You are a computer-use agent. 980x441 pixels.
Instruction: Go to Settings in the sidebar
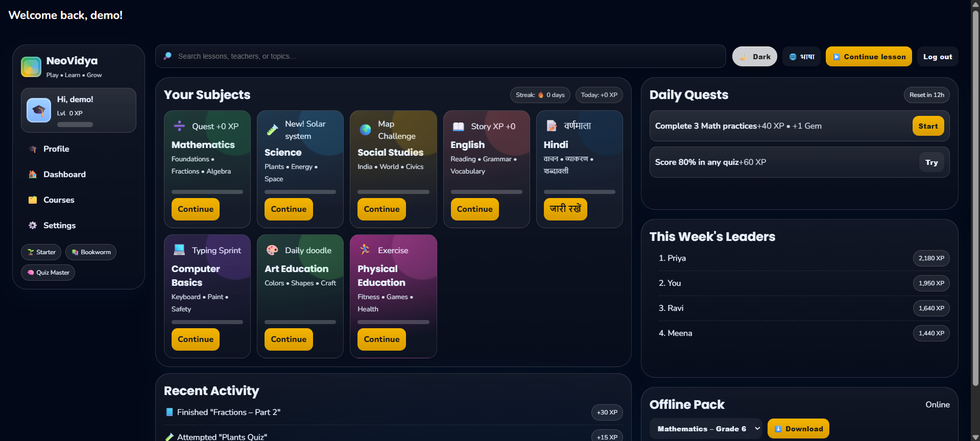(59, 226)
